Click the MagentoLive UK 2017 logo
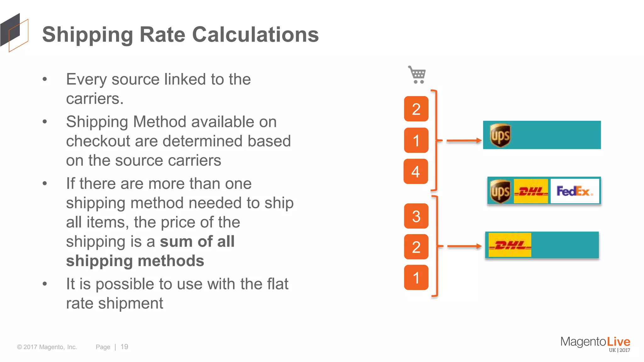 (x=595, y=344)
